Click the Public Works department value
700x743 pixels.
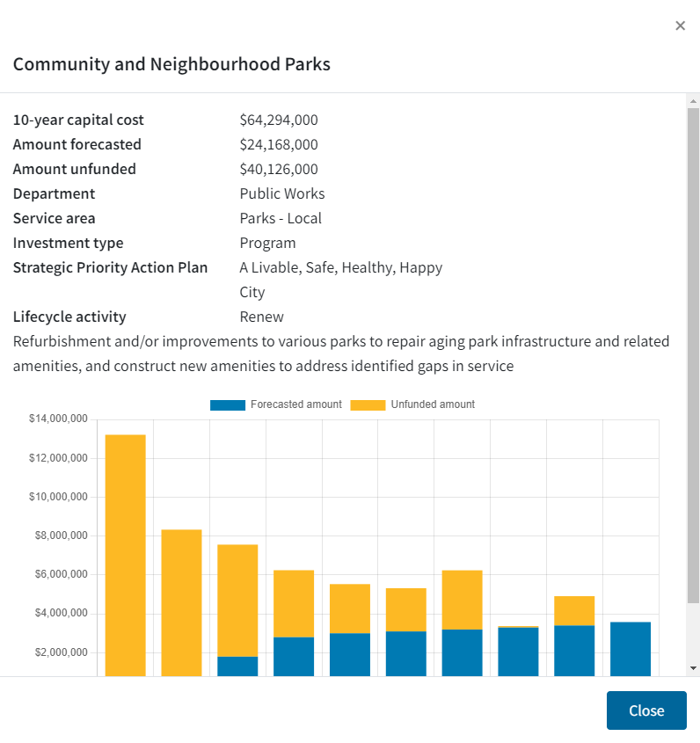click(x=282, y=193)
